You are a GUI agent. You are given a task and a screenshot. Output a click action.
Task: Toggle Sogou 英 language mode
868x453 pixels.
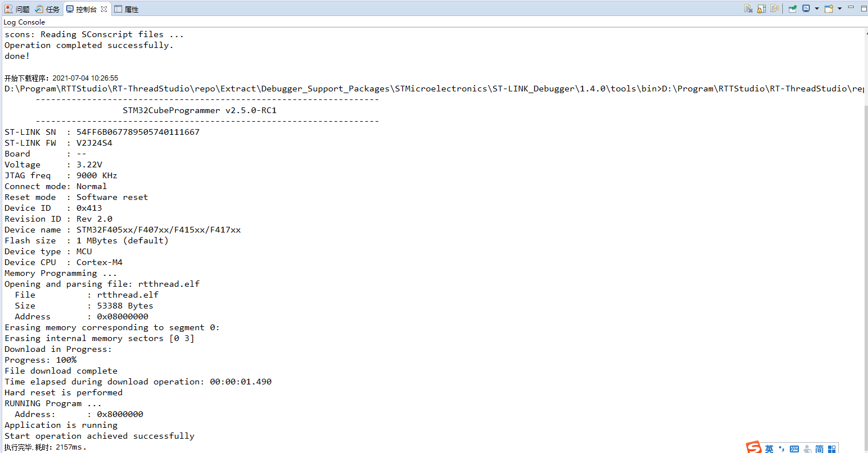[x=769, y=449]
